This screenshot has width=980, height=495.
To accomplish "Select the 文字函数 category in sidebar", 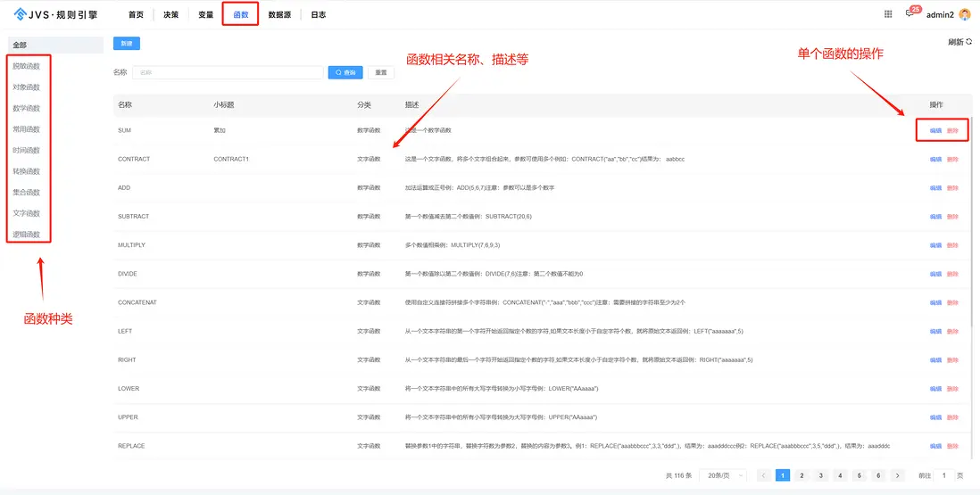I will (26, 213).
